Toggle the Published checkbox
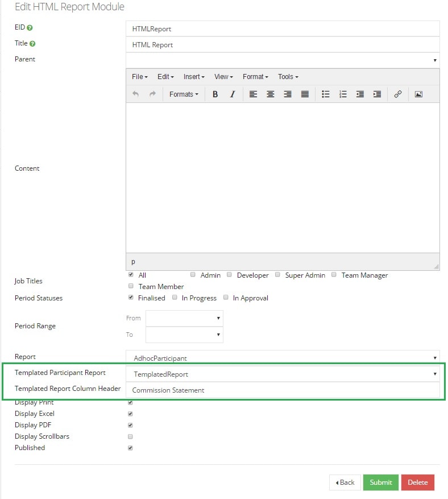The height and width of the screenshot is (499, 448). (130, 448)
